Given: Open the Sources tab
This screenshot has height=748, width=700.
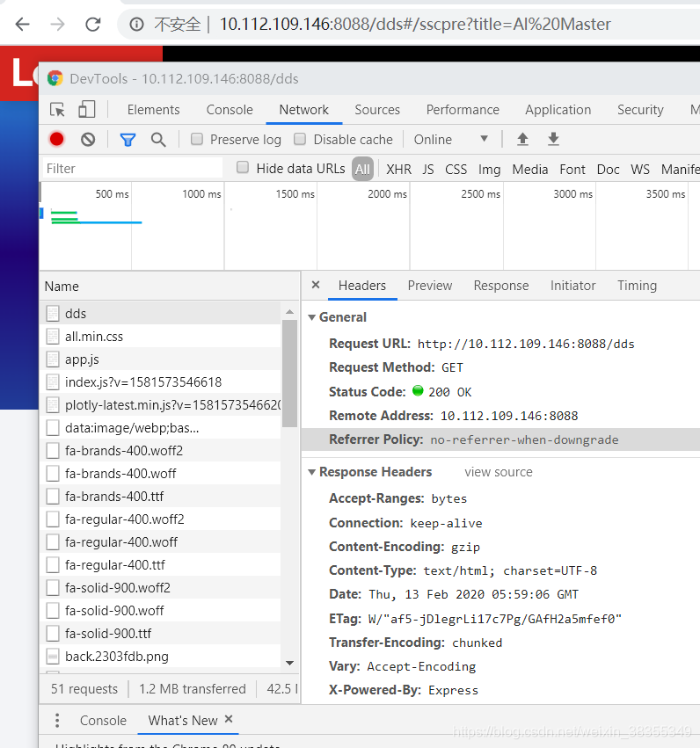Looking at the screenshot, I should click(377, 110).
